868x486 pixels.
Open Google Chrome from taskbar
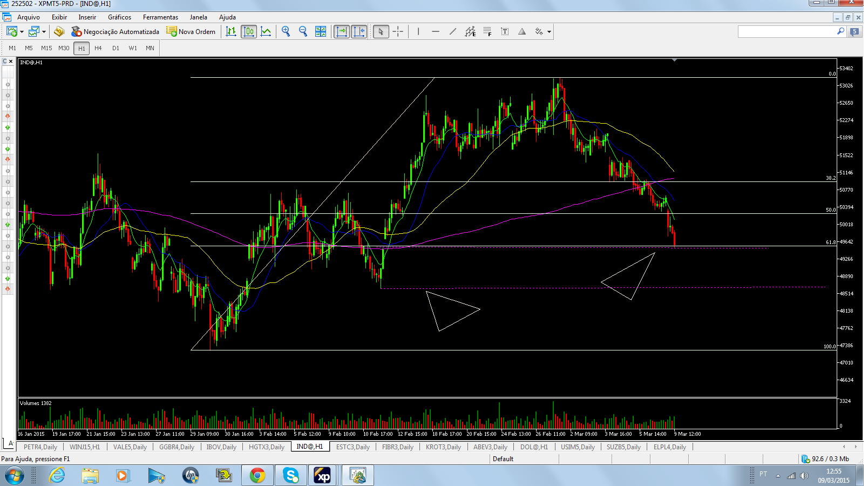click(x=257, y=476)
